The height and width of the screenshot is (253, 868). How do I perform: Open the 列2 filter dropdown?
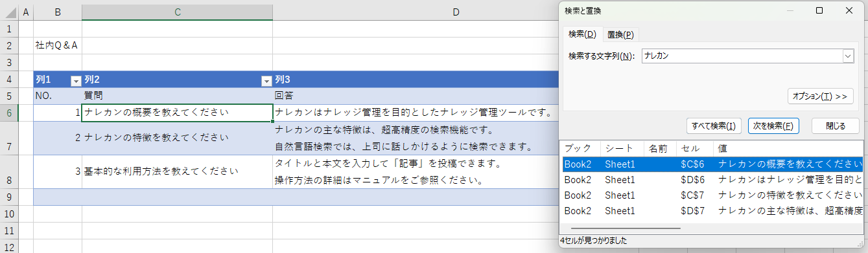click(266, 81)
